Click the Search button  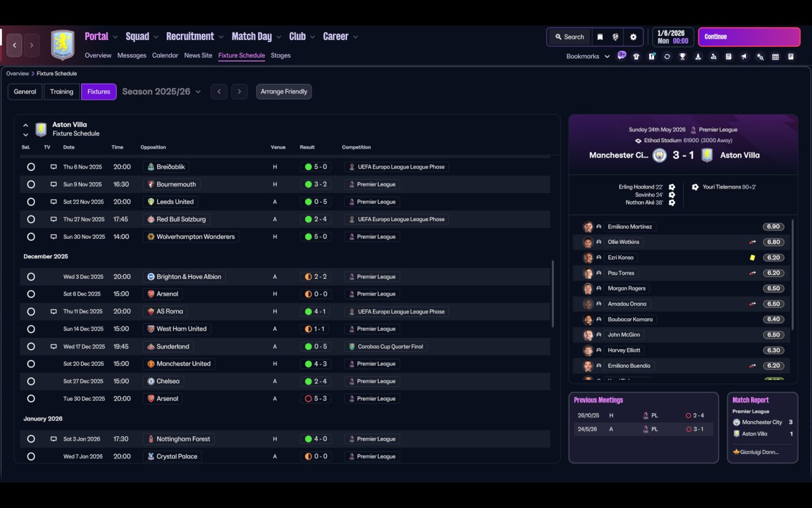tap(569, 37)
